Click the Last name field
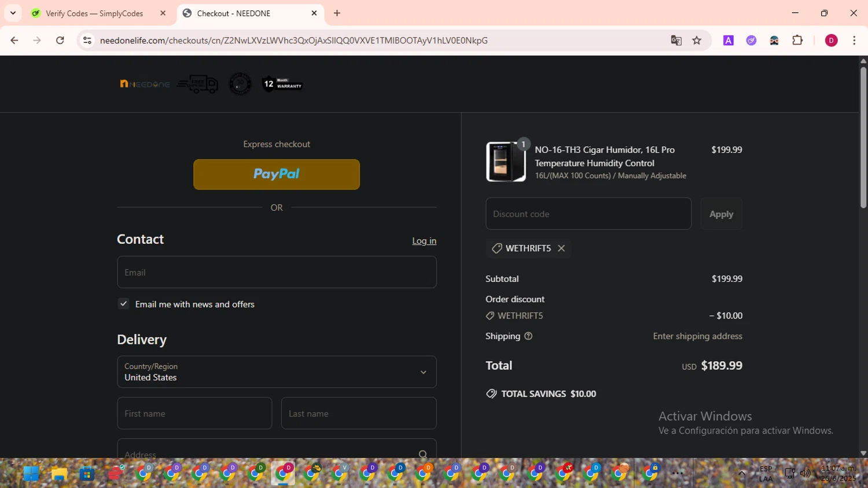 [x=359, y=413]
